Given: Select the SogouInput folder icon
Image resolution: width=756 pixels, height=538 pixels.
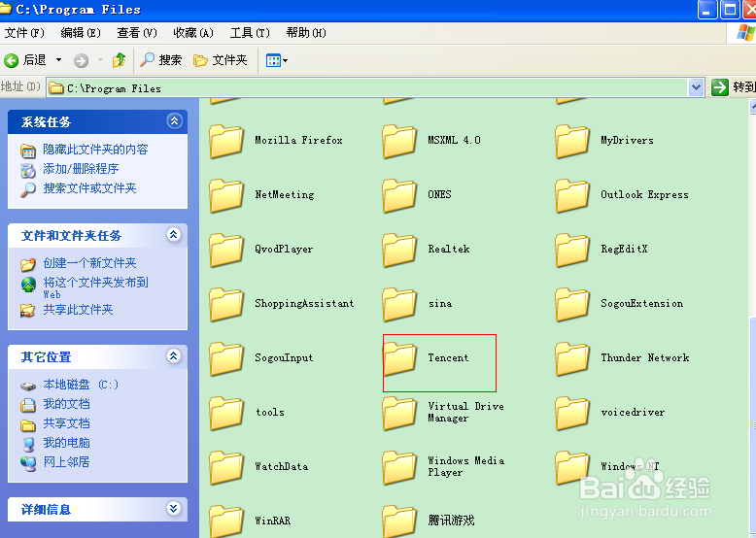Looking at the screenshot, I should tap(226, 358).
